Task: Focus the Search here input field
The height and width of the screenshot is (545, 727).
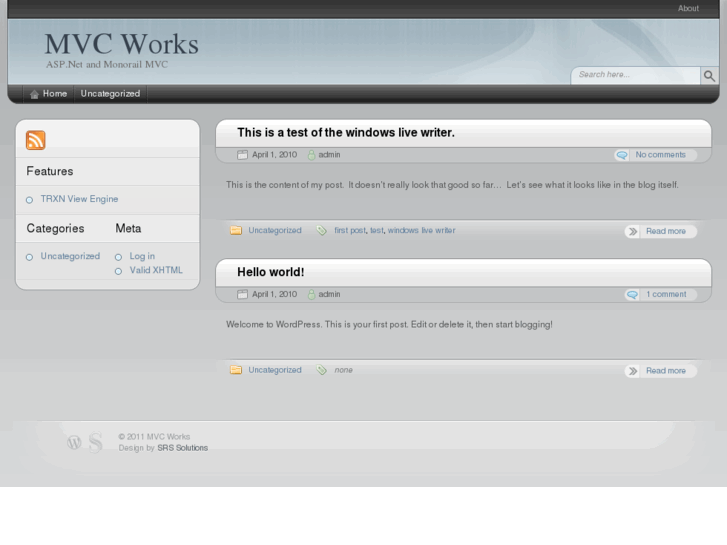Action: click(636, 75)
